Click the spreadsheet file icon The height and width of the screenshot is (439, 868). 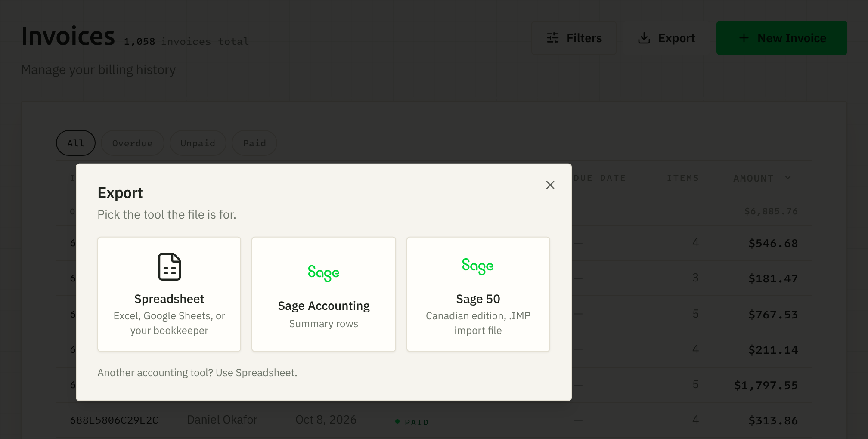pos(169,267)
